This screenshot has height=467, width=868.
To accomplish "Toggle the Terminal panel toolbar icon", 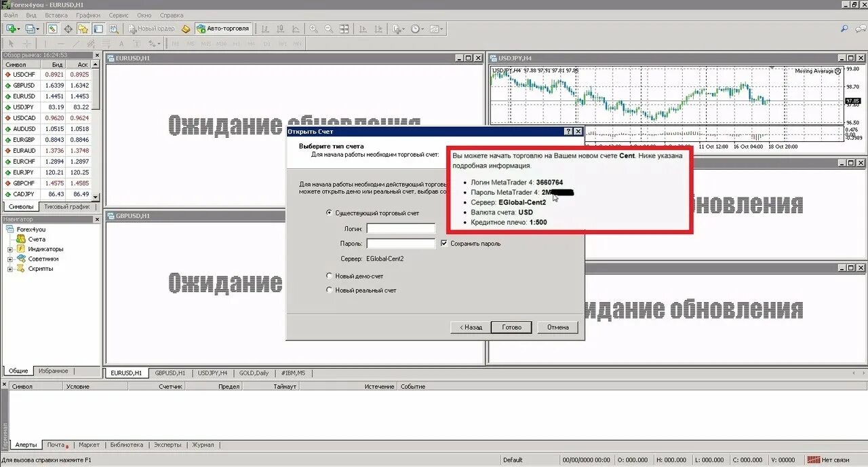I will click(x=98, y=29).
